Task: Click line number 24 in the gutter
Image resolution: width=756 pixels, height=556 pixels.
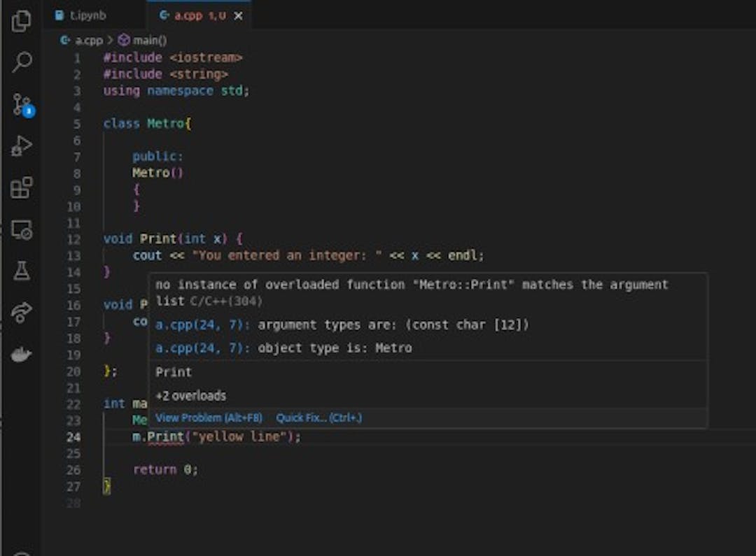Action: 74,436
